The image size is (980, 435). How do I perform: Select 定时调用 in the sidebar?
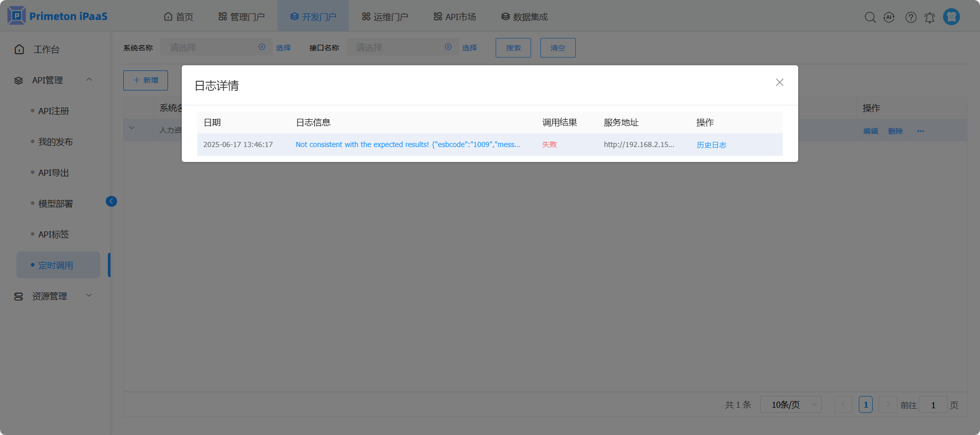tap(55, 265)
